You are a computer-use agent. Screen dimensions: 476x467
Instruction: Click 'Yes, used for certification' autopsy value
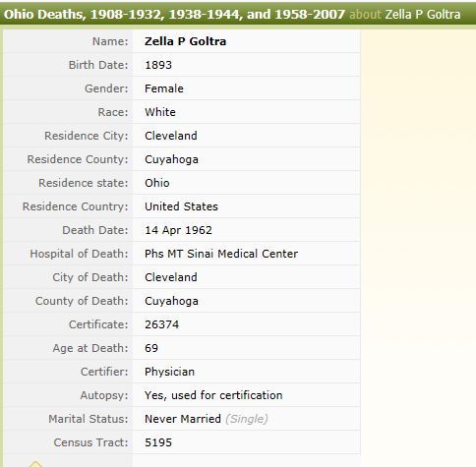(x=213, y=395)
